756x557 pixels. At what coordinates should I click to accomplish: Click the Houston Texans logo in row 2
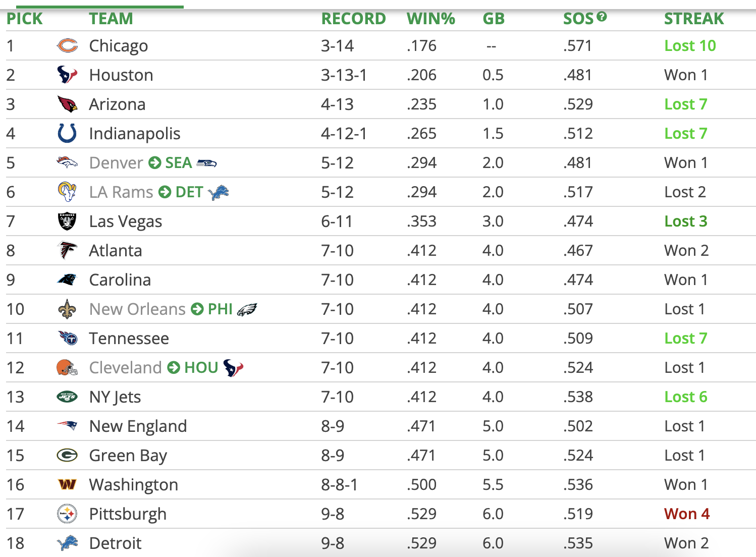coord(67,75)
